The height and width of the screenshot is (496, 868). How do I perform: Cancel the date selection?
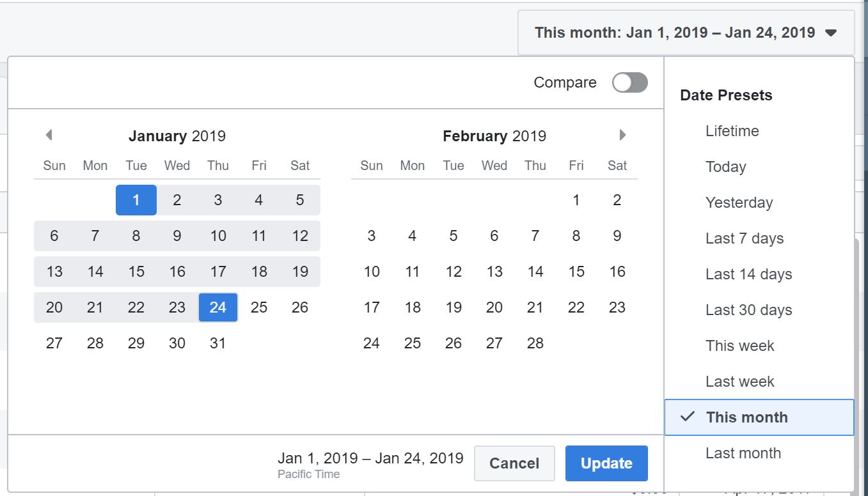(x=514, y=463)
